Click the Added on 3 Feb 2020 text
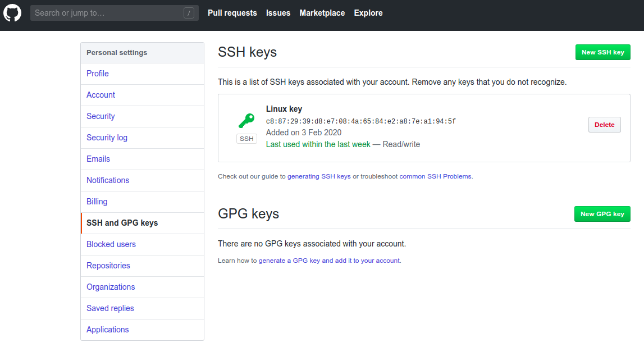 (304, 132)
